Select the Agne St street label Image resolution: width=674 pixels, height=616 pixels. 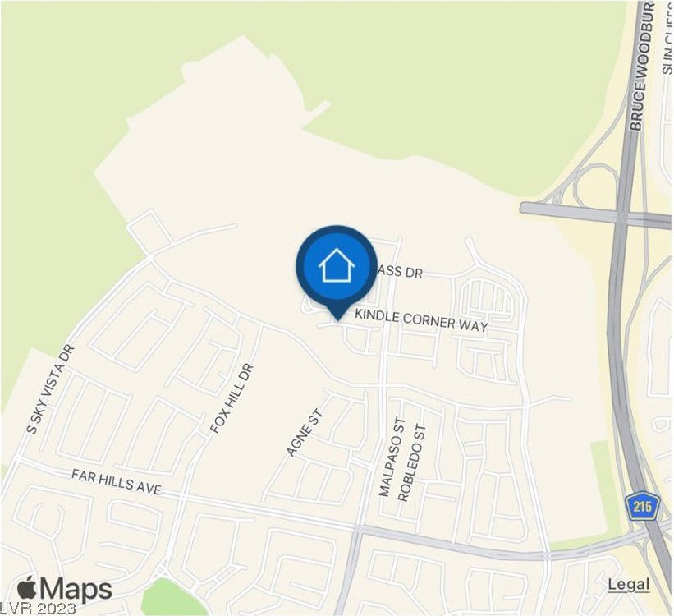(305, 433)
